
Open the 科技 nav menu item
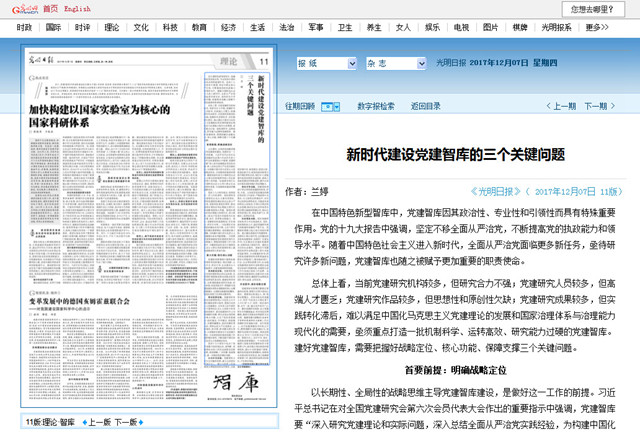click(x=169, y=27)
